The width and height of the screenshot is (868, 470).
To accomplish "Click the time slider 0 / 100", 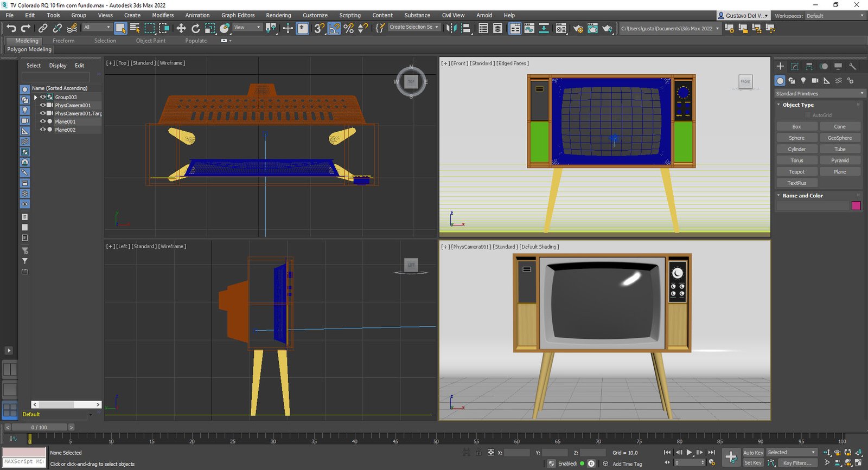I will (x=39, y=427).
